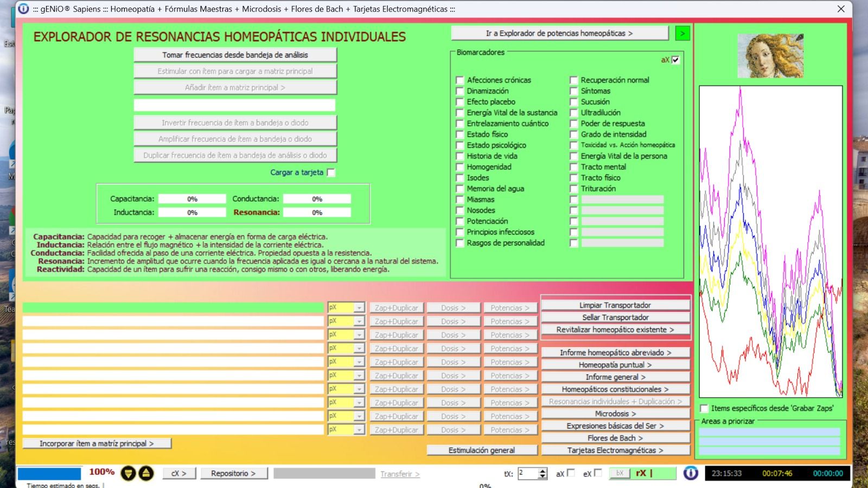Open the pX dropdown in the eighth row
This screenshot has width=868, height=488.
click(x=359, y=403)
